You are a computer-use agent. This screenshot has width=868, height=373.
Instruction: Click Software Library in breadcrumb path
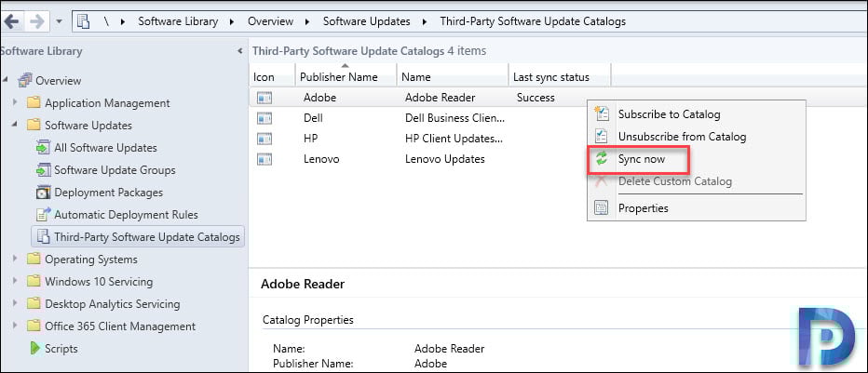tap(178, 21)
